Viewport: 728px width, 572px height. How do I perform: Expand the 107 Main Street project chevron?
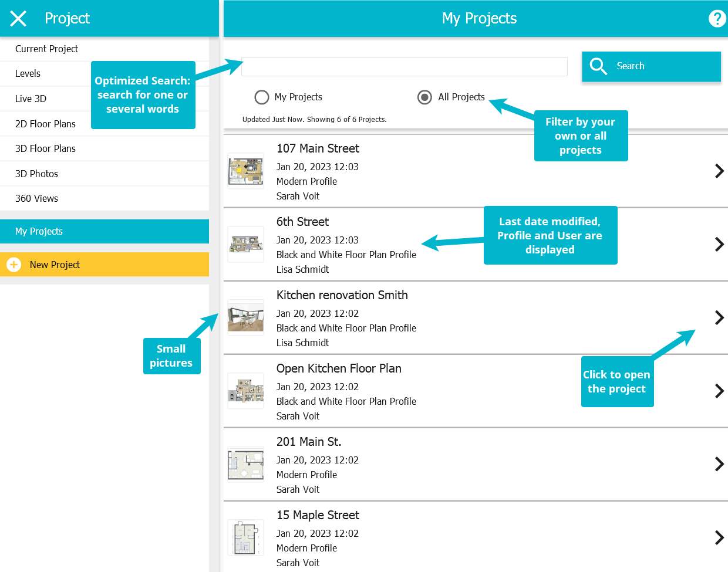point(719,171)
